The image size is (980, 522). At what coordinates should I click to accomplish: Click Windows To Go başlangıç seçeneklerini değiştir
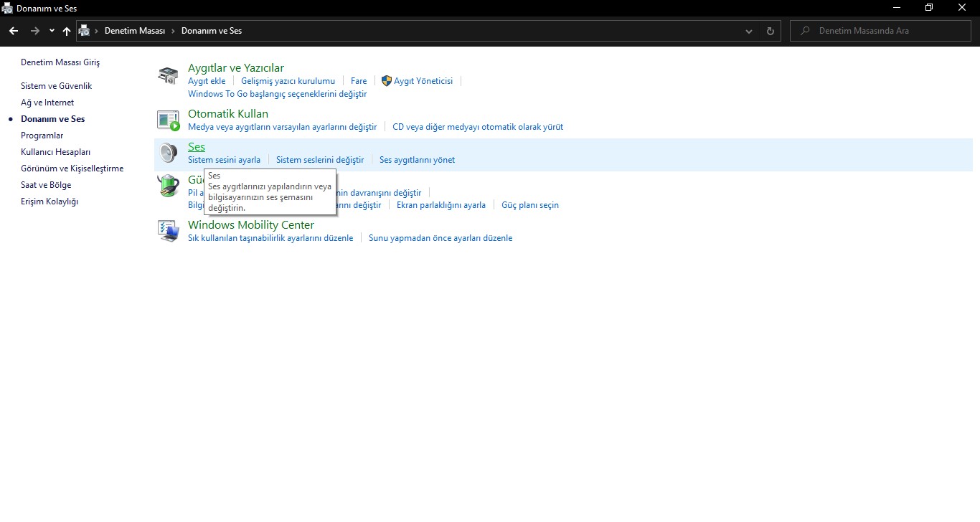coord(277,94)
